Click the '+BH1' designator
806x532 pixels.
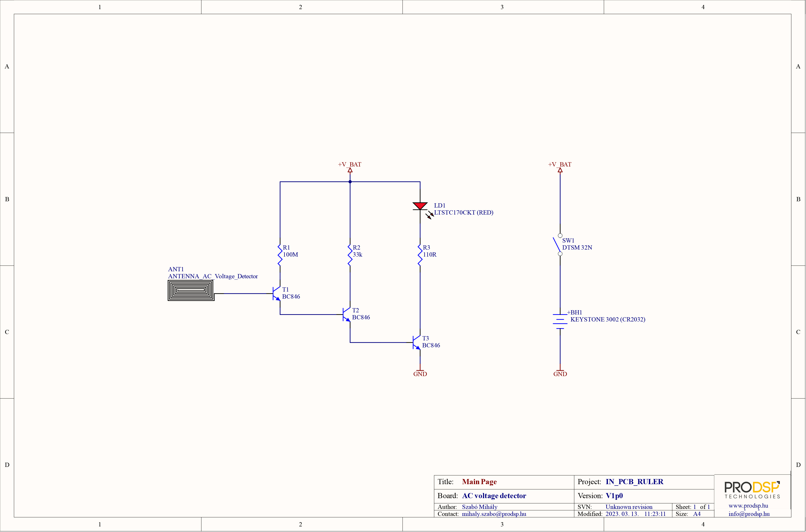pyautogui.click(x=574, y=312)
